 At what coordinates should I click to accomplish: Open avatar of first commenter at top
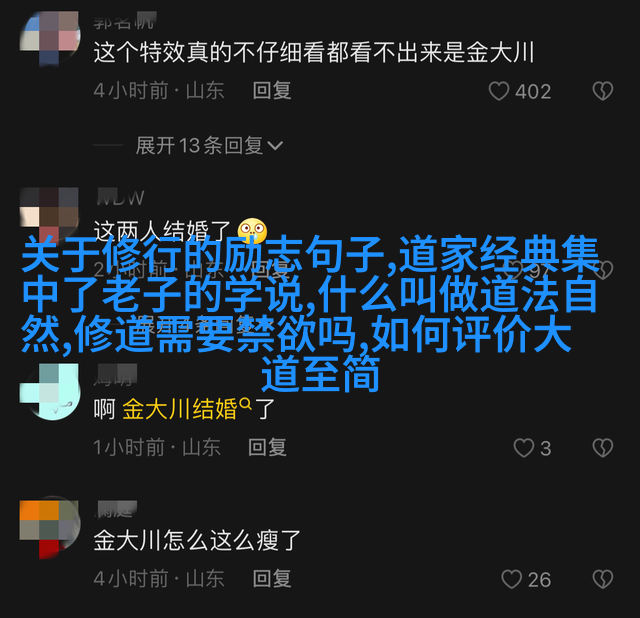50,38
